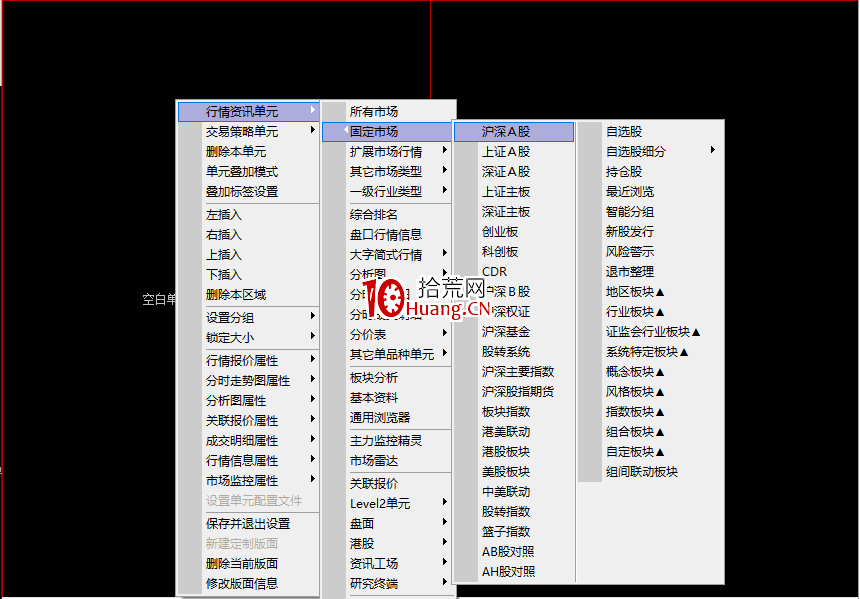The image size is (860, 599).
Task: Expand 行情报价属性 submenu
Action: click(248, 360)
